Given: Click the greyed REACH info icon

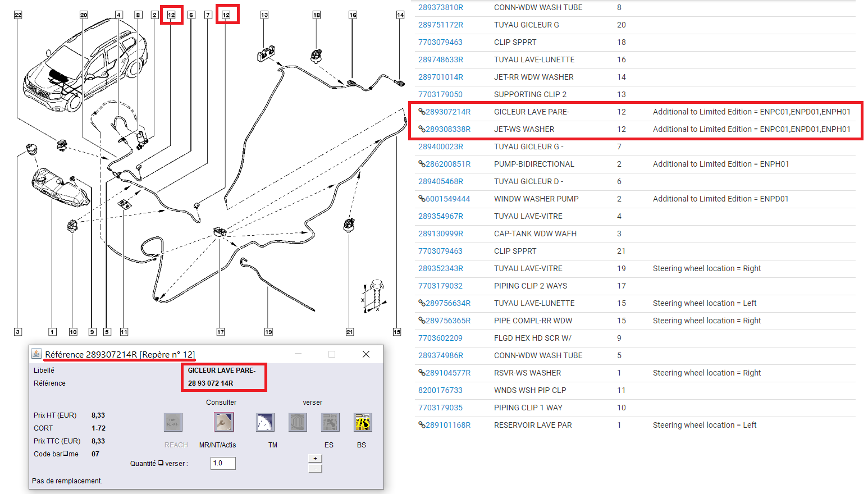Looking at the screenshot, I should coord(173,422).
